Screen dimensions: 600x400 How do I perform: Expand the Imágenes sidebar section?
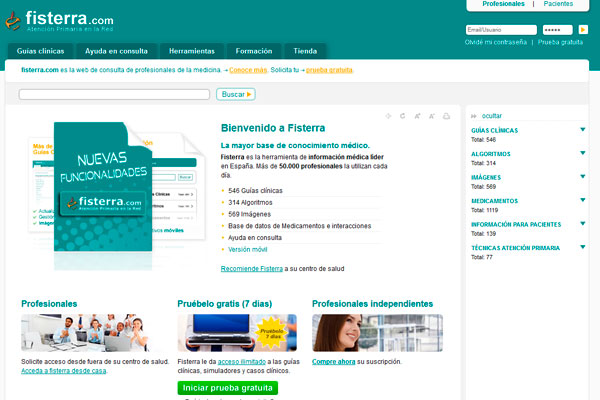(582, 176)
